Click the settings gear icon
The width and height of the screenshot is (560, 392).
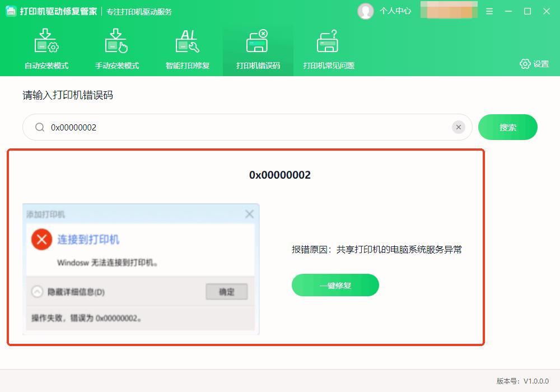tap(525, 64)
